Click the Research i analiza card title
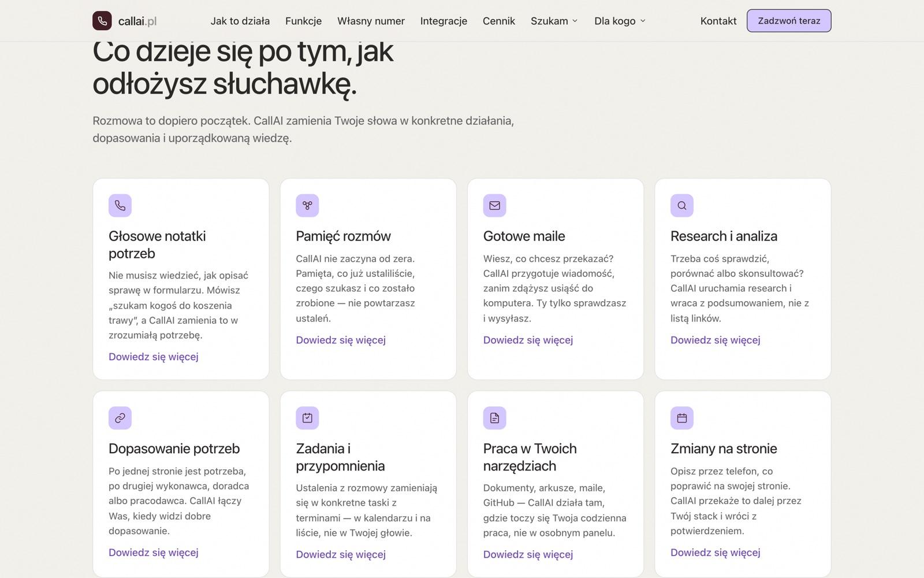Viewport: 924px width, 578px height. point(724,236)
